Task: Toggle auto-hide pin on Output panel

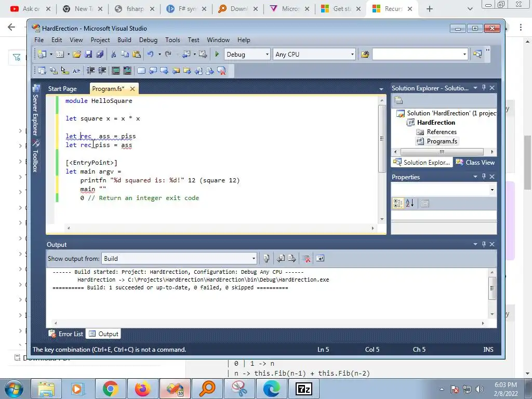Action: 484,244
